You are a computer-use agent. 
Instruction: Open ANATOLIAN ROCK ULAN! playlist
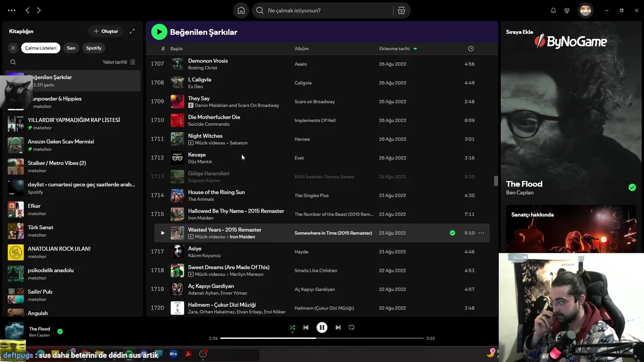click(x=73, y=252)
